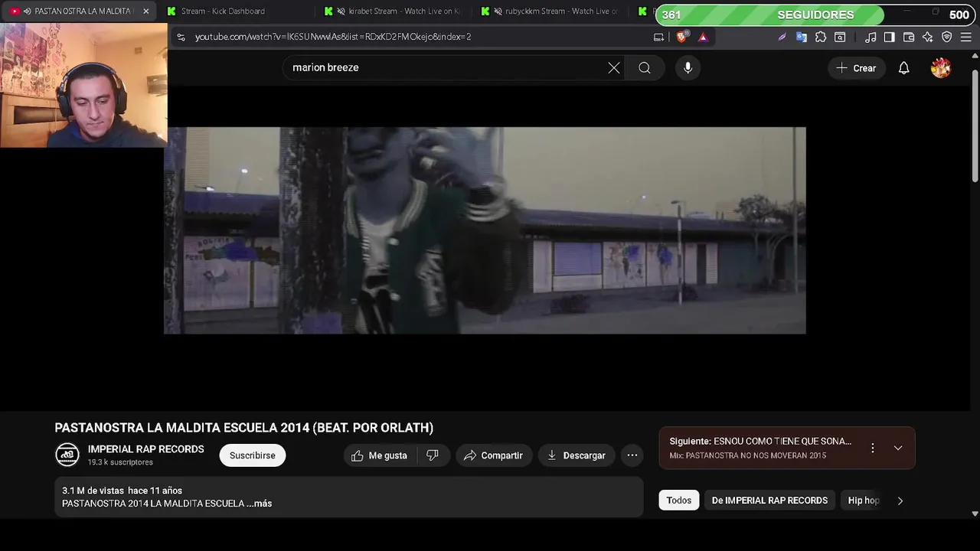This screenshot has height=551, width=980.
Task: Click the youtube.com address bar URL
Action: 333,37
